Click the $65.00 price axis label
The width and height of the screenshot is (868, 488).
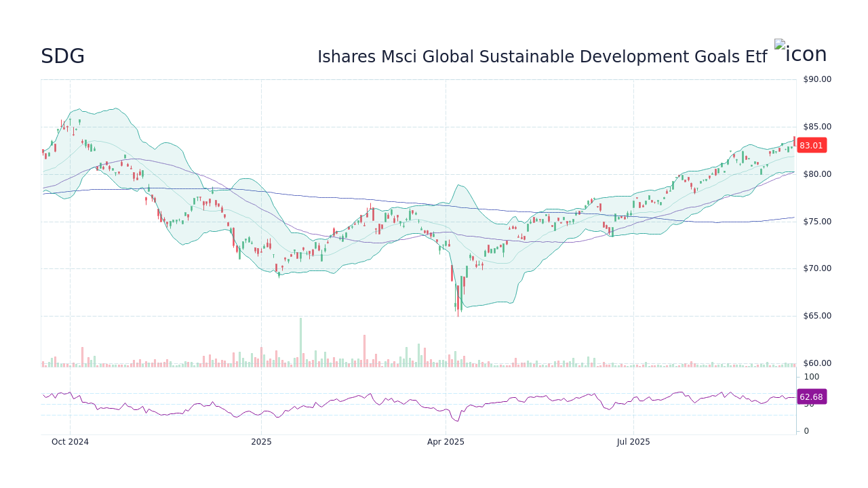(817, 316)
